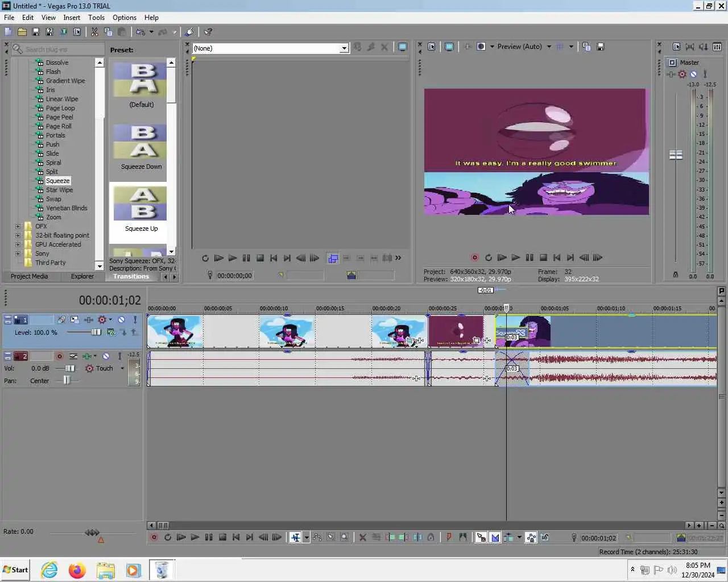Select the Squeeze Down preset thumbnail

[140, 142]
